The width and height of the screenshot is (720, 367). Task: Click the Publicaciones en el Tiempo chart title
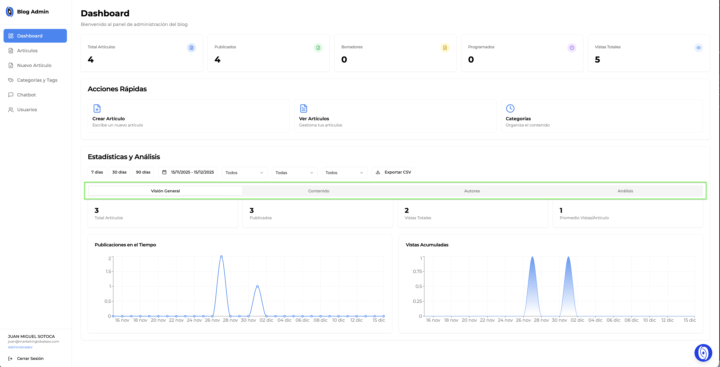[125, 245]
